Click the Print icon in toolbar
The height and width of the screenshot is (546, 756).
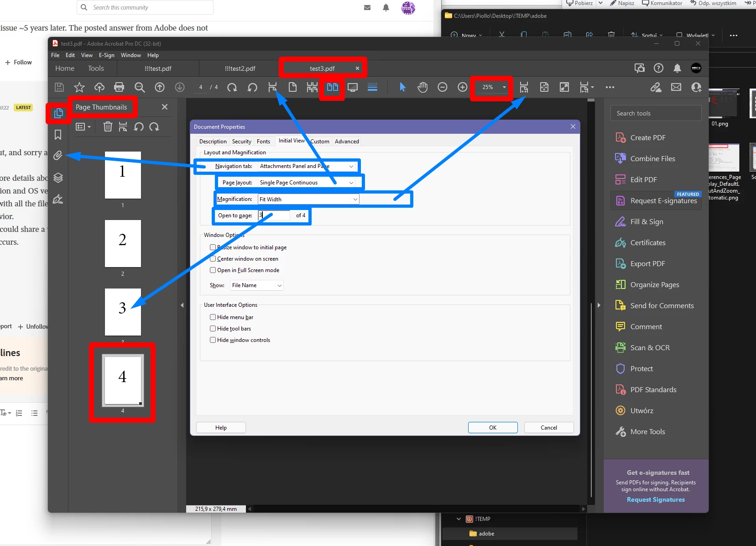pos(119,87)
